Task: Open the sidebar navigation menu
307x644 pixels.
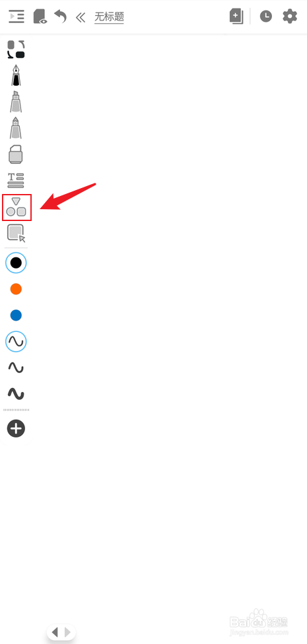Action: coord(17,17)
